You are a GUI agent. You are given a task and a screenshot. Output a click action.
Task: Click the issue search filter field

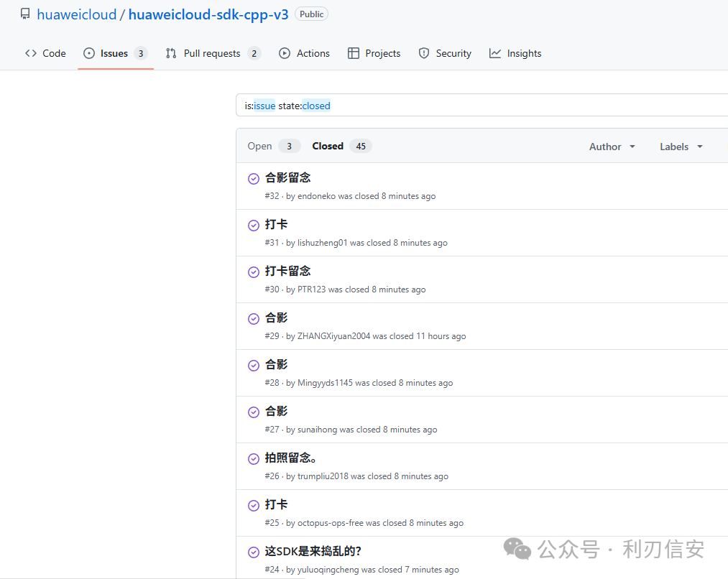point(482,106)
